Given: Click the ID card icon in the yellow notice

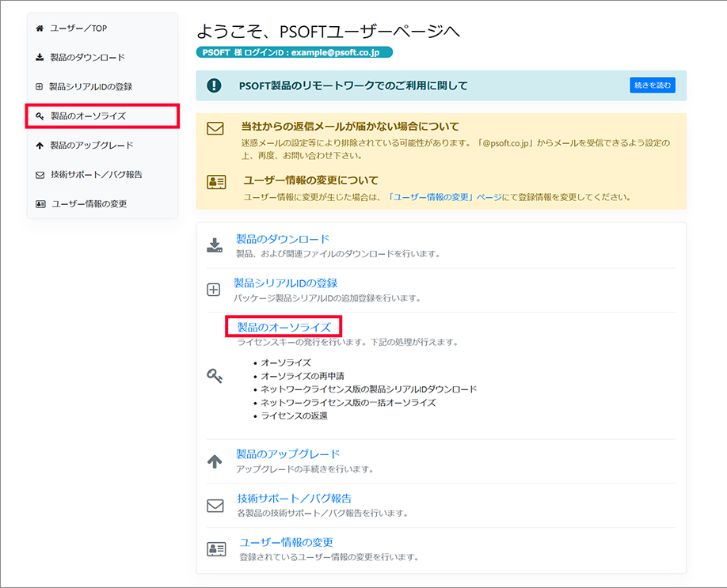Looking at the screenshot, I should [216, 182].
